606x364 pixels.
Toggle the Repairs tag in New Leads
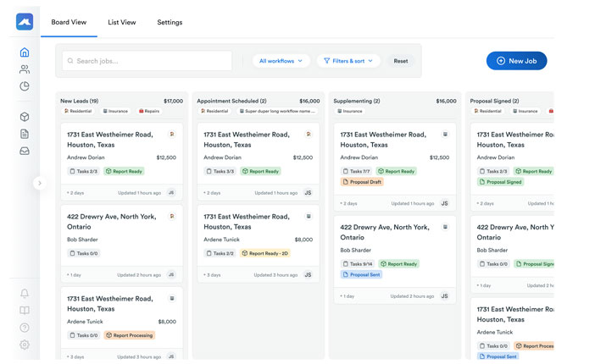coord(148,111)
